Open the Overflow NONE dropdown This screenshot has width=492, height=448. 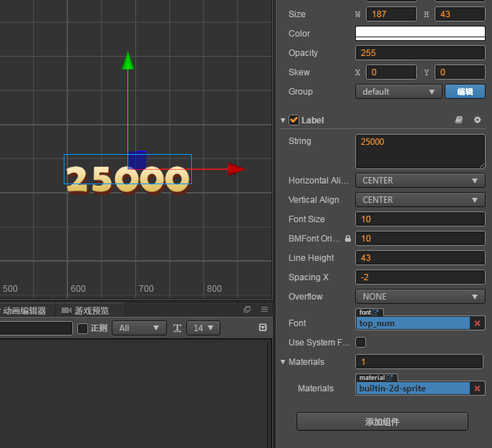pos(420,297)
